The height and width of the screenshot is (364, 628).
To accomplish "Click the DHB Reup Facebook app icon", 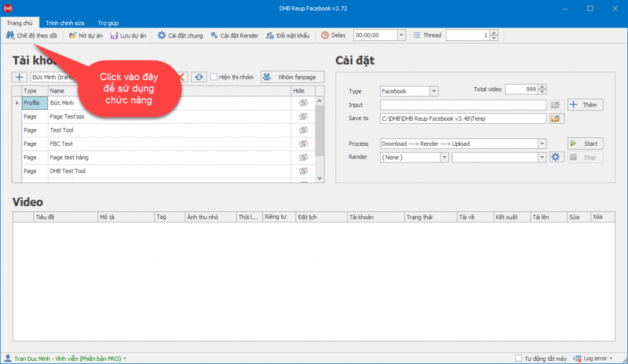I will 7,8.
